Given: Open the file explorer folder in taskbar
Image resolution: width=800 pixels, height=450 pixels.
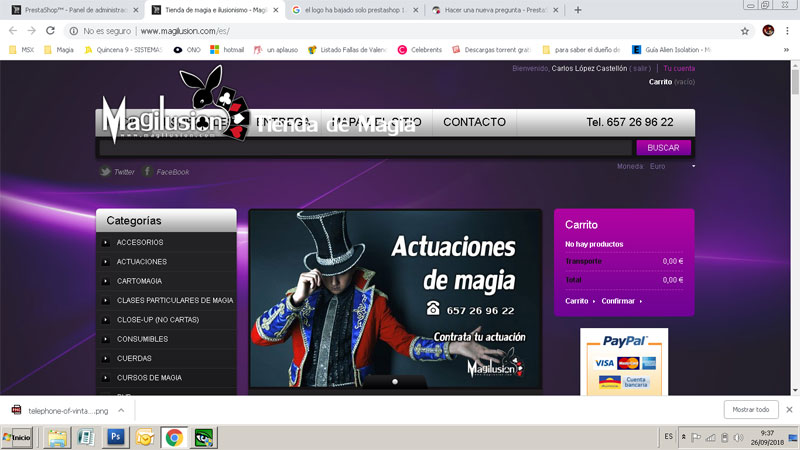Looking at the screenshot, I should [57, 437].
